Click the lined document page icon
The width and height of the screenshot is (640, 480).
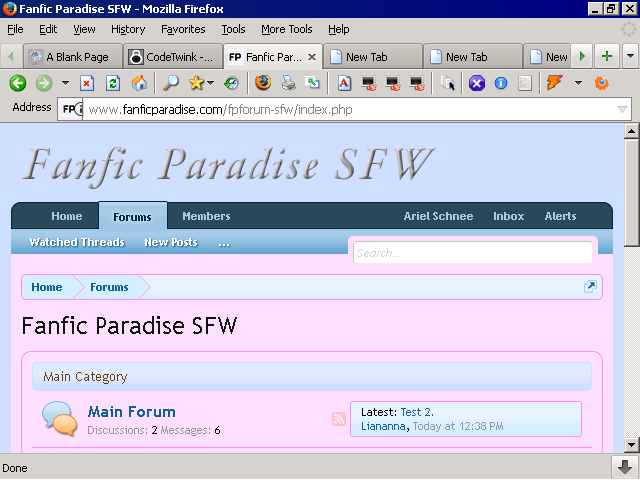point(524,83)
